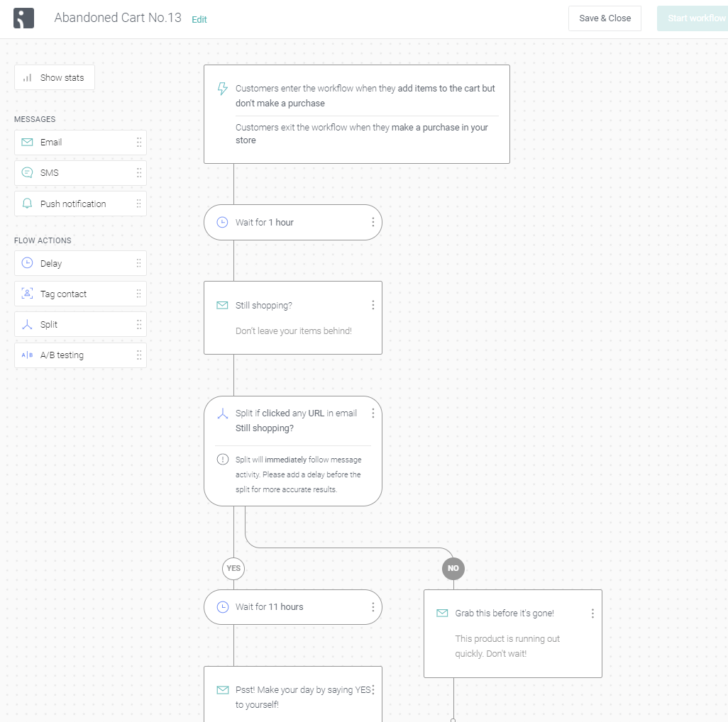Open options menu on Wait for 11 hours
This screenshot has height=722, width=728.
[x=373, y=607]
